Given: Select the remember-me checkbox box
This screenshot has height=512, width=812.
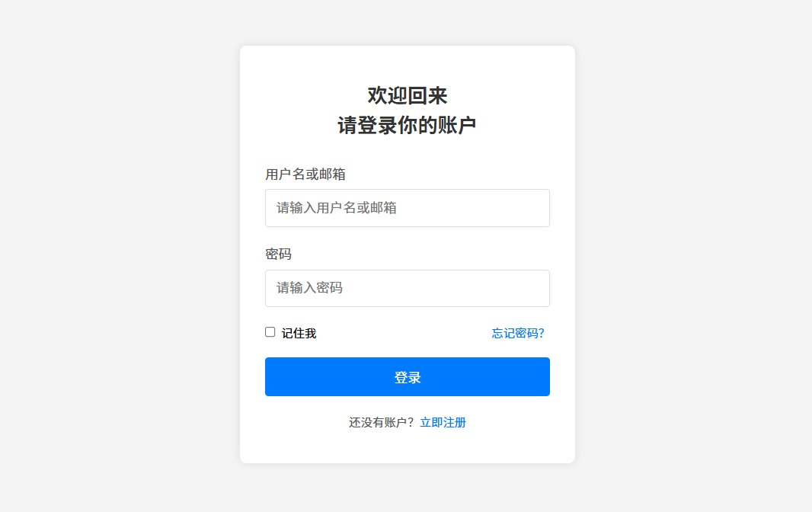Looking at the screenshot, I should [x=270, y=331].
